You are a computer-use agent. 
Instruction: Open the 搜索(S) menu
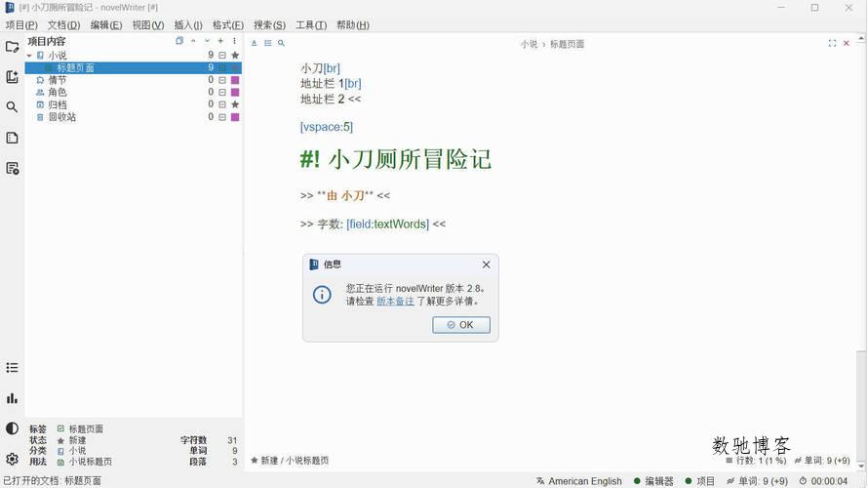pyautogui.click(x=269, y=25)
